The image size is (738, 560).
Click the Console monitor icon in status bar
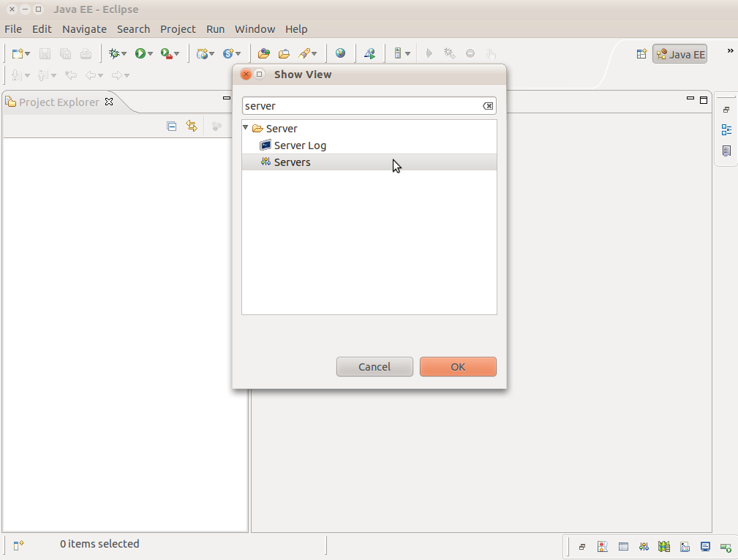705,546
